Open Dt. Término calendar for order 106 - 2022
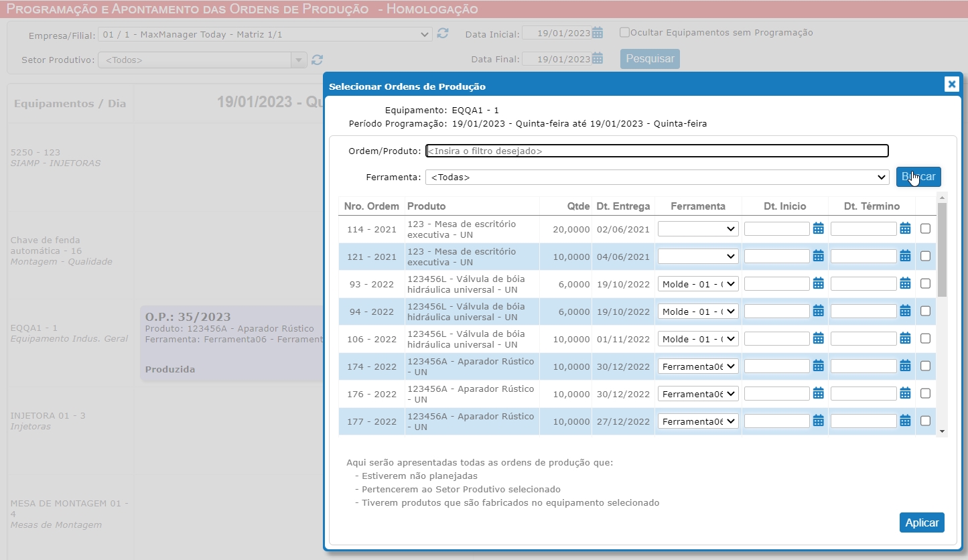 tap(905, 338)
